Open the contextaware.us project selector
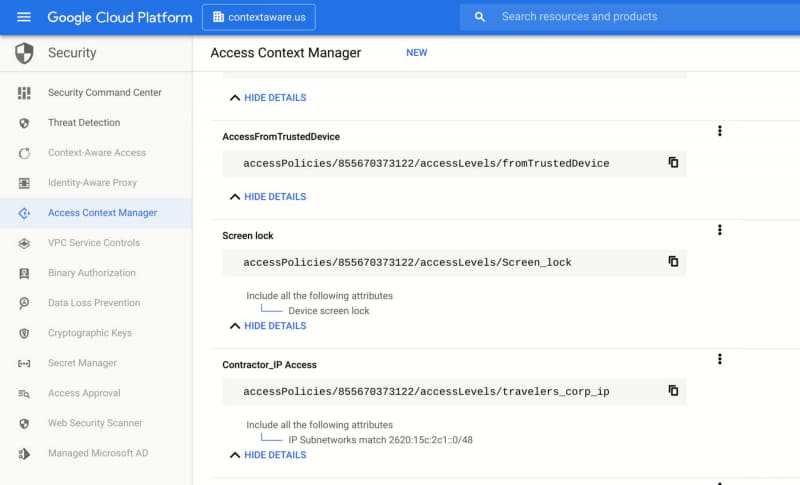 click(x=259, y=17)
